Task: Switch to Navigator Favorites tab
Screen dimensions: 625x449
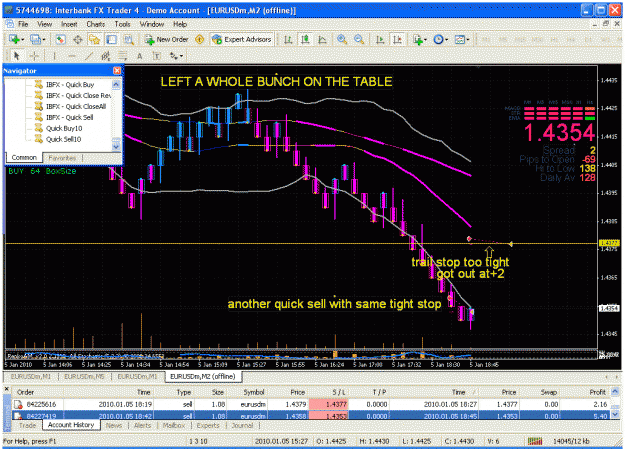Action: [62, 158]
